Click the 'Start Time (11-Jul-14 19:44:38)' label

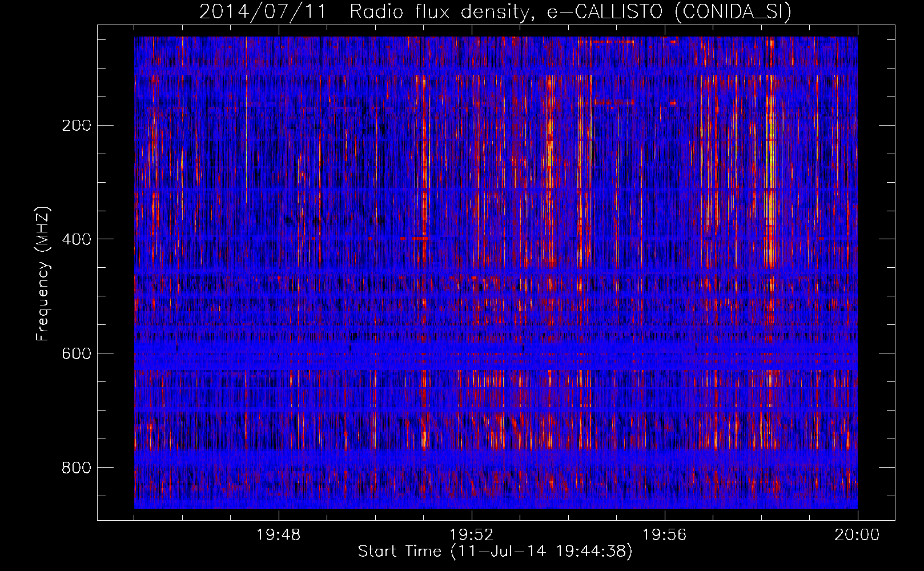pos(495,552)
